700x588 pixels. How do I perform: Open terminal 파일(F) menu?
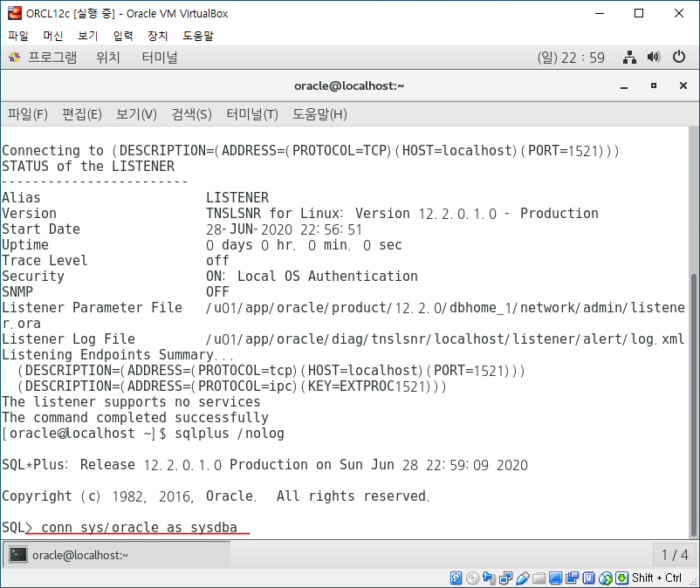click(28, 114)
